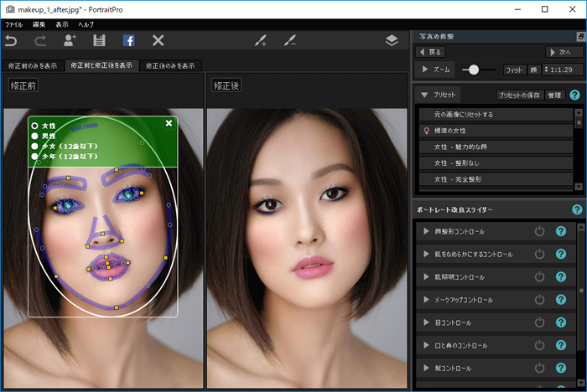Switch to 修正前のみを表示 tab
Image resolution: width=587 pixels, height=392 pixels.
coord(33,66)
